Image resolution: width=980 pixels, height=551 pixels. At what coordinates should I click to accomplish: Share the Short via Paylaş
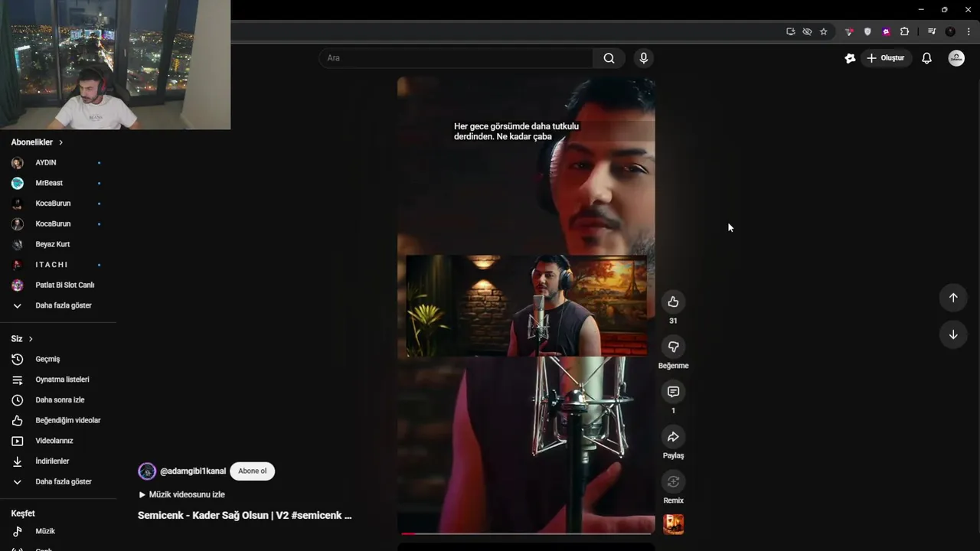[x=673, y=437]
